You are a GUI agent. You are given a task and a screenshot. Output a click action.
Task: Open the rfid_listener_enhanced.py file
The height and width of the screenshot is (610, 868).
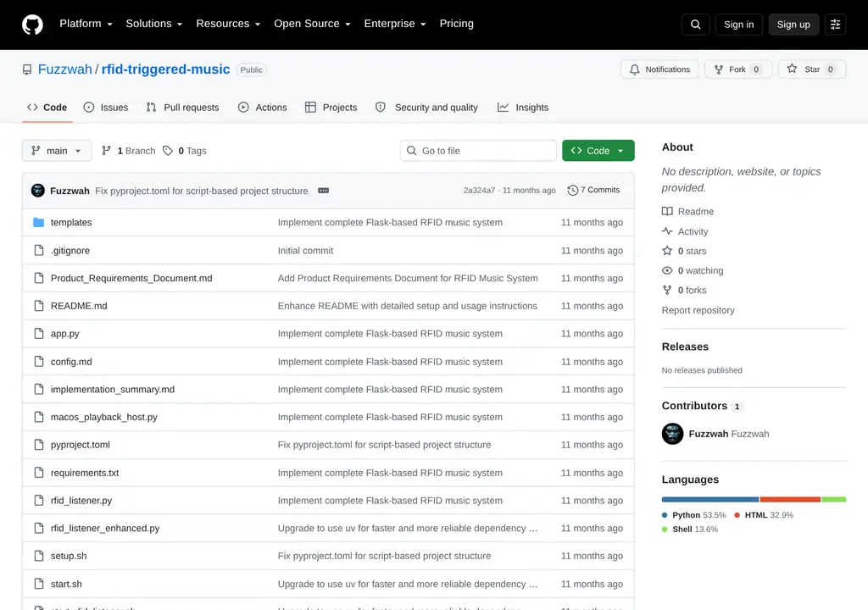pyautogui.click(x=104, y=528)
